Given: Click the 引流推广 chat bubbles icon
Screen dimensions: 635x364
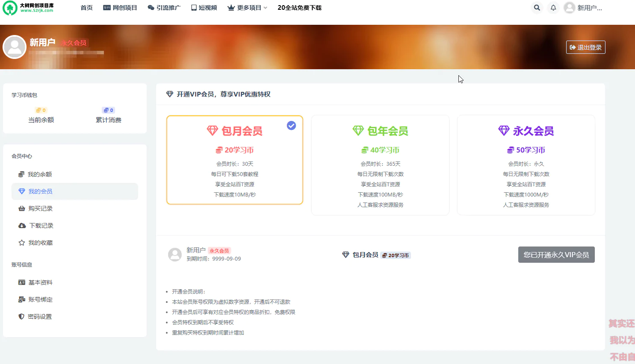Looking at the screenshot, I should [x=151, y=8].
